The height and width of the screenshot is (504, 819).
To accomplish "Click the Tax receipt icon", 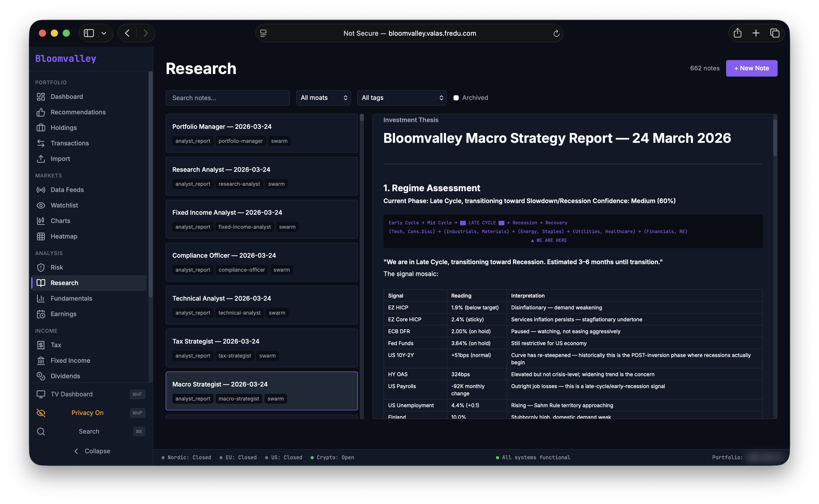I will [41, 345].
